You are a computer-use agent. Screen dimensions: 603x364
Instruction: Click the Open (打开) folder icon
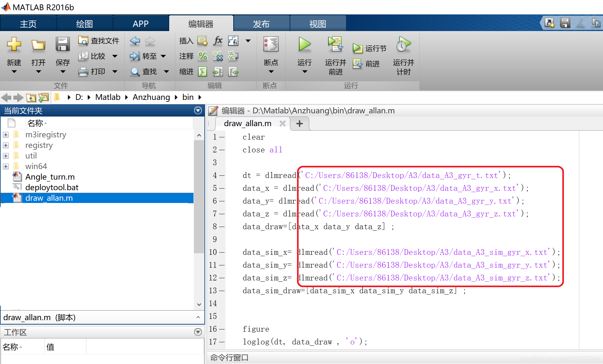tap(38, 45)
